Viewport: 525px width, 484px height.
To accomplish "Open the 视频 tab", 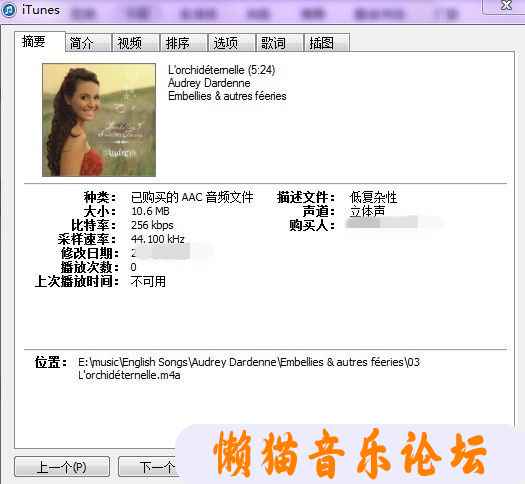I will pyautogui.click(x=136, y=43).
